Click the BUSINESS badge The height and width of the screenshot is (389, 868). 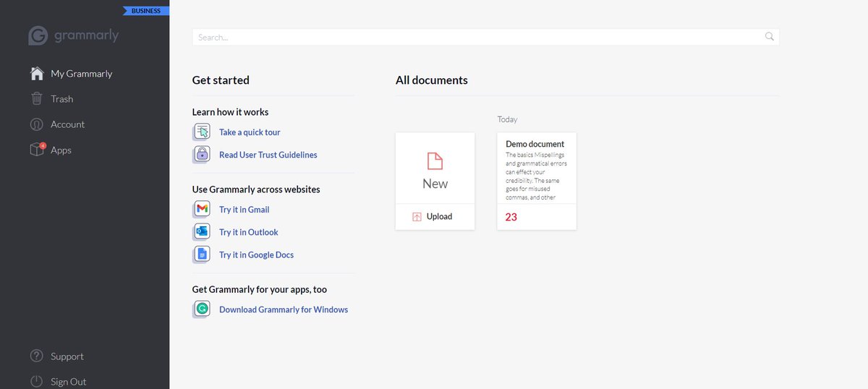[146, 11]
